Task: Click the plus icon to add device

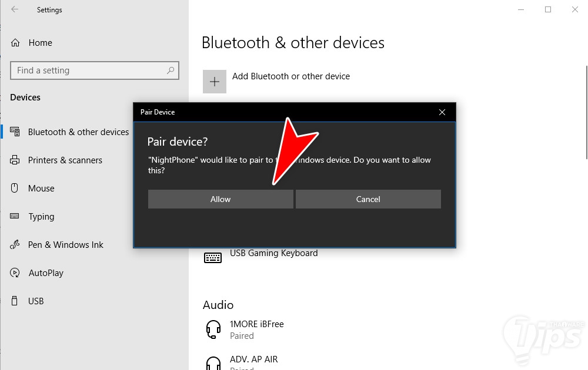Action: [215, 82]
